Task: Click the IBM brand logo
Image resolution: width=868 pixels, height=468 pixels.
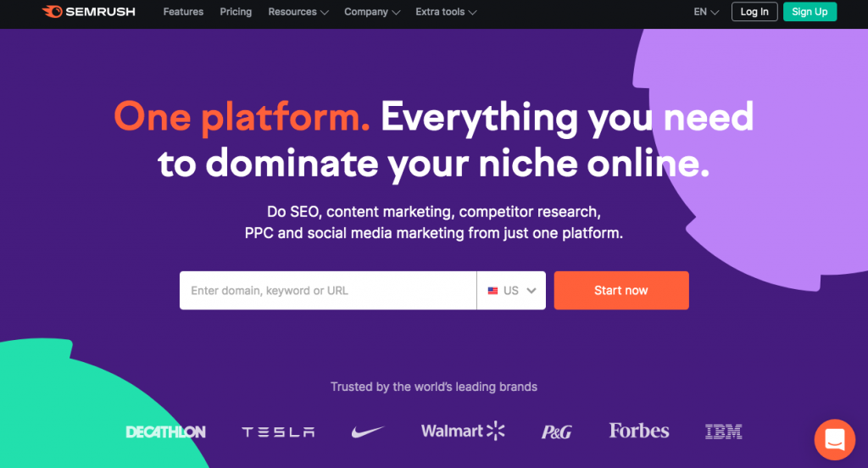Action: click(724, 432)
